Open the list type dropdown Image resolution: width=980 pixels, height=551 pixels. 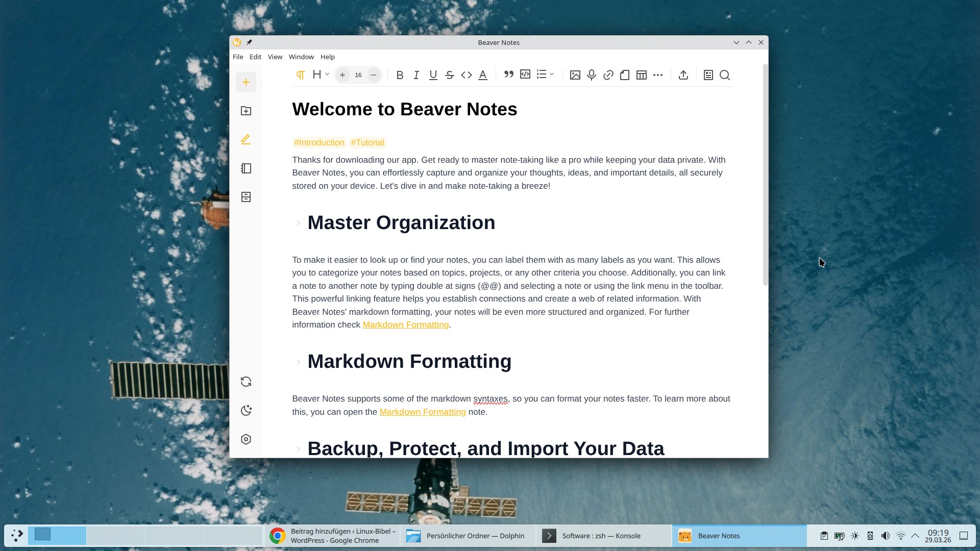click(545, 74)
